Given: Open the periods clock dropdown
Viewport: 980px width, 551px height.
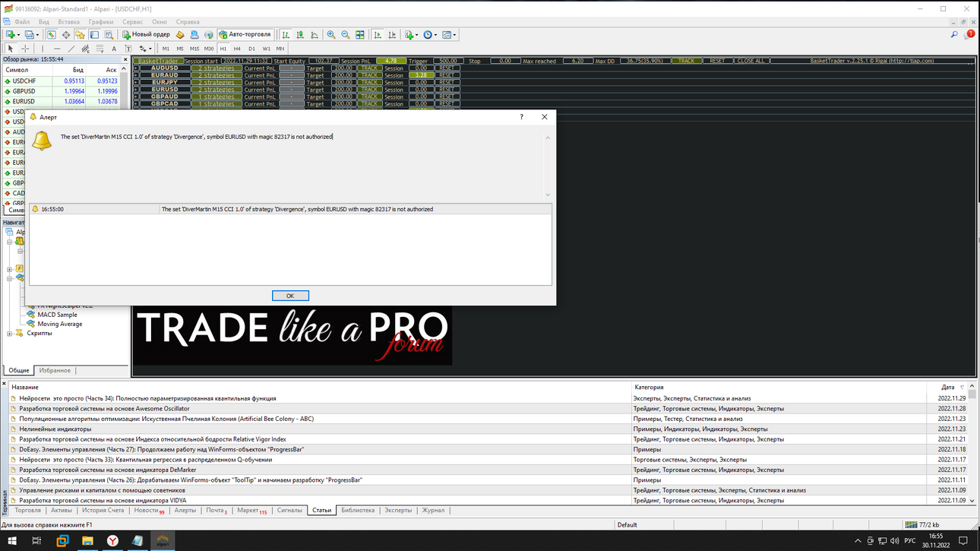Looking at the screenshot, I should 430,34.
